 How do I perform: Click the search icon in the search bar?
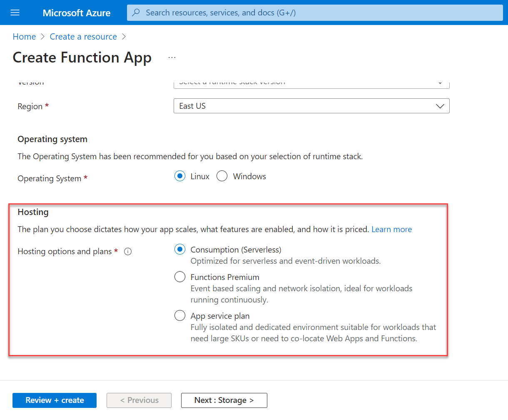click(x=136, y=12)
